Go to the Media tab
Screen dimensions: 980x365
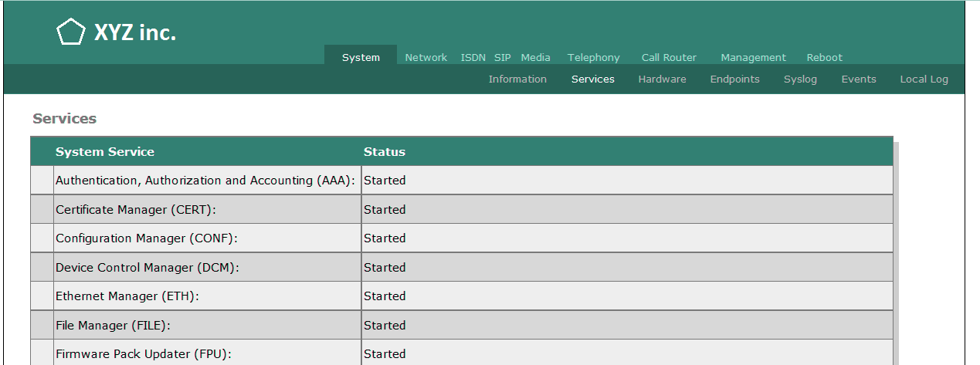pyautogui.click(x=535, y=57)
